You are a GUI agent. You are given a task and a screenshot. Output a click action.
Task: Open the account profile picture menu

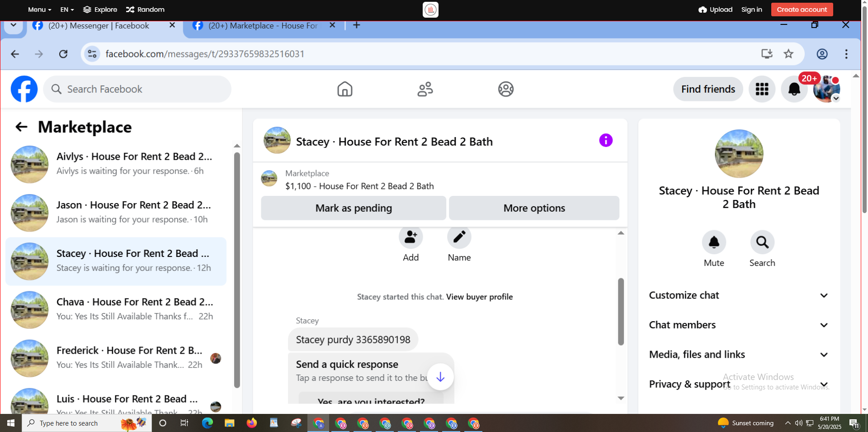(826, 89)
